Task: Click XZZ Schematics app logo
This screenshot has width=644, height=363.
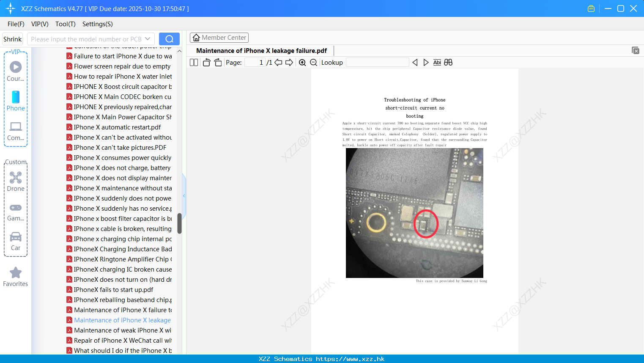Action: [10, 8]
